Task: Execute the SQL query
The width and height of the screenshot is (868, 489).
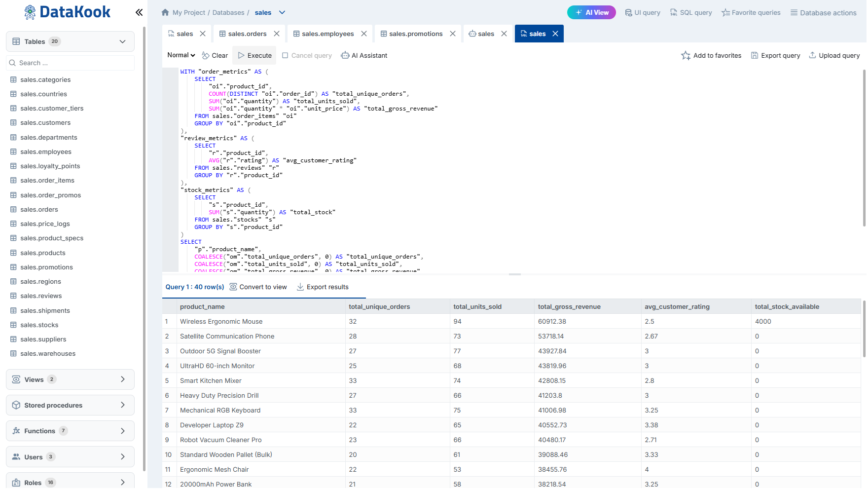Action: click(x=255, y=55)
